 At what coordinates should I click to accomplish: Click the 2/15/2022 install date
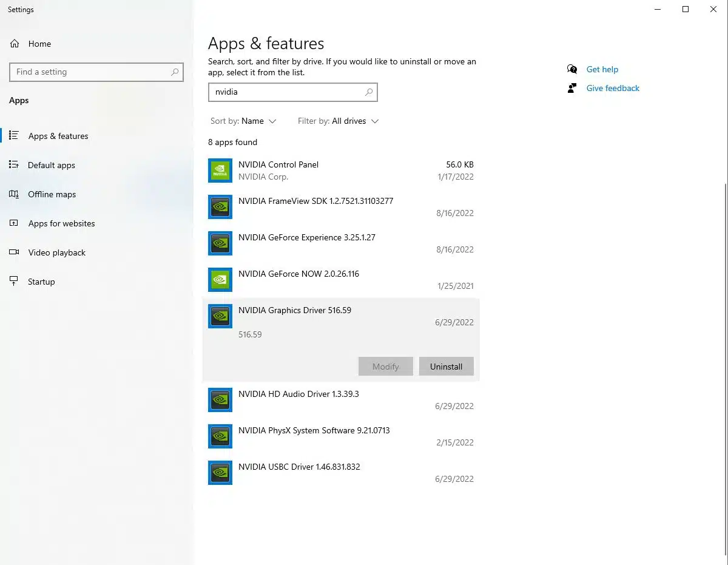[x=455, y=442]
